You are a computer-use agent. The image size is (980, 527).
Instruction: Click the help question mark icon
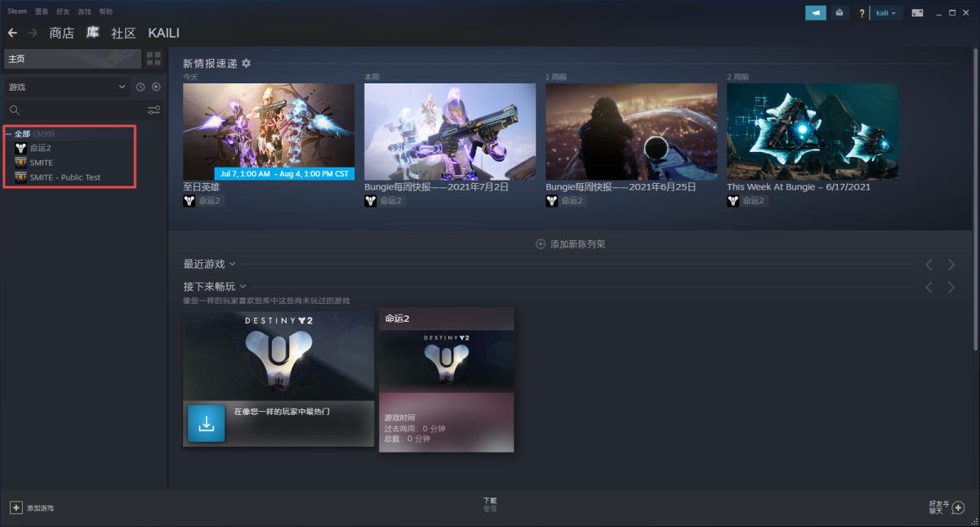click(x=862, y=13)
